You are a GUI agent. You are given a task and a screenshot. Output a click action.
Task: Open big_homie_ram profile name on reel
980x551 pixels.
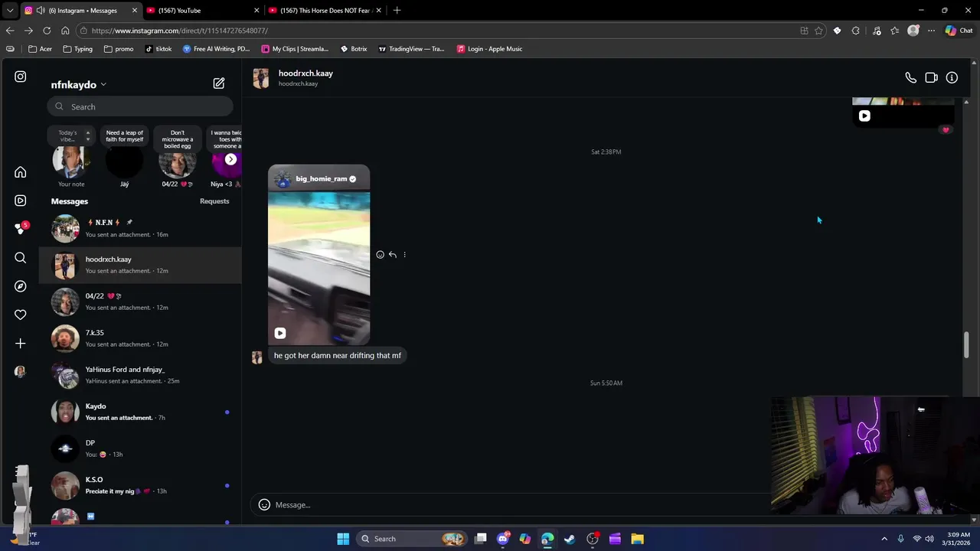[322, 179]
